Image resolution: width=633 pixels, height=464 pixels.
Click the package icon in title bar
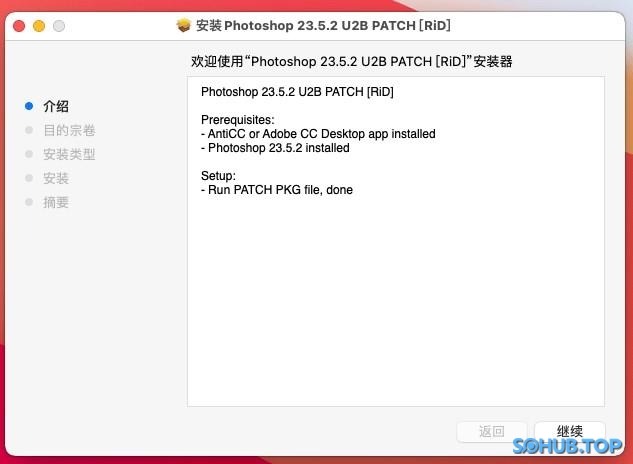[184, 25]
